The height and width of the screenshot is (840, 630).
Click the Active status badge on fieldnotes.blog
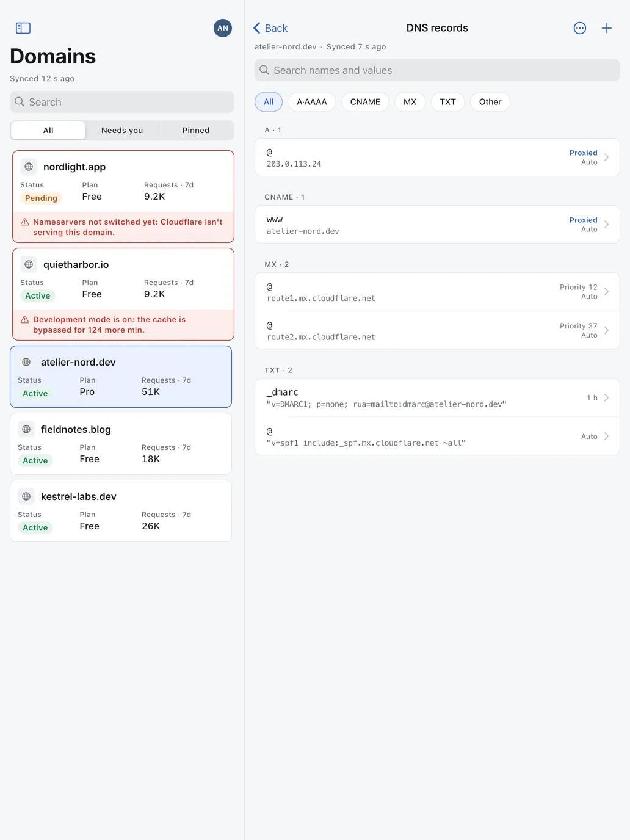pos(35,461)
